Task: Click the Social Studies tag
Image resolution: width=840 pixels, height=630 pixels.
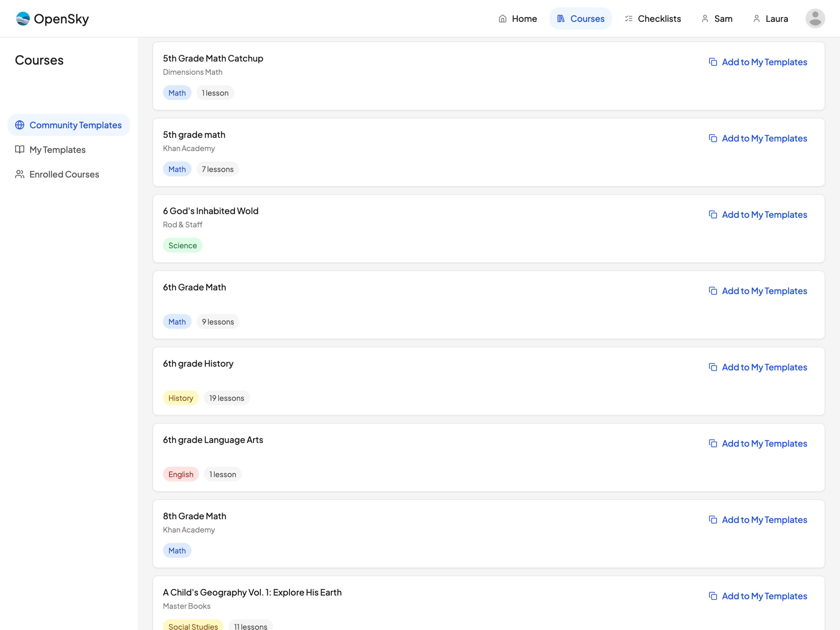Action: [193, 625]
